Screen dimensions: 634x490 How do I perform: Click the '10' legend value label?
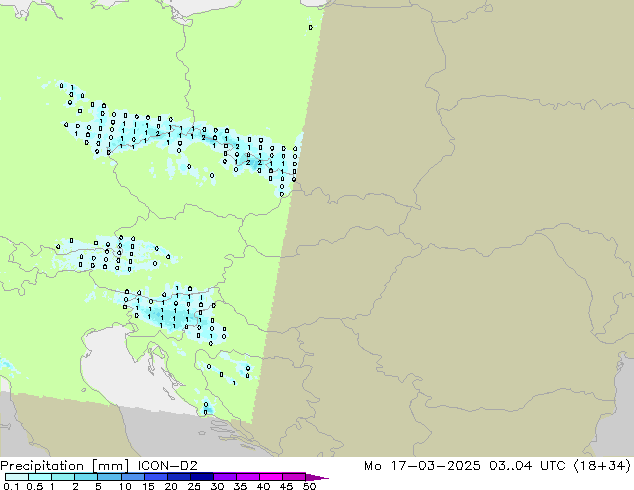point(125,486)
